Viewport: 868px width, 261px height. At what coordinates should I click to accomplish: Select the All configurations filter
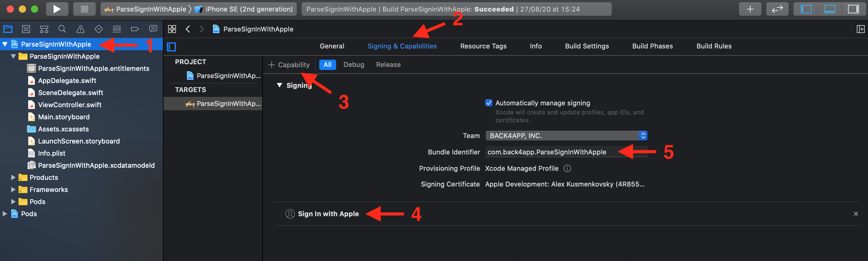[x=327, y=65]
